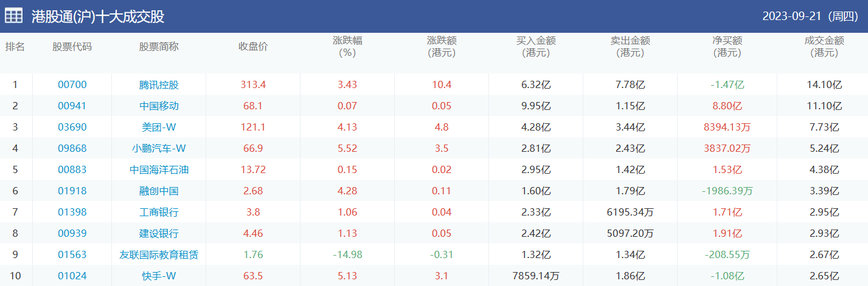Click stock code 00941
Screen dimensions: 868x286
tap(72, 106)
